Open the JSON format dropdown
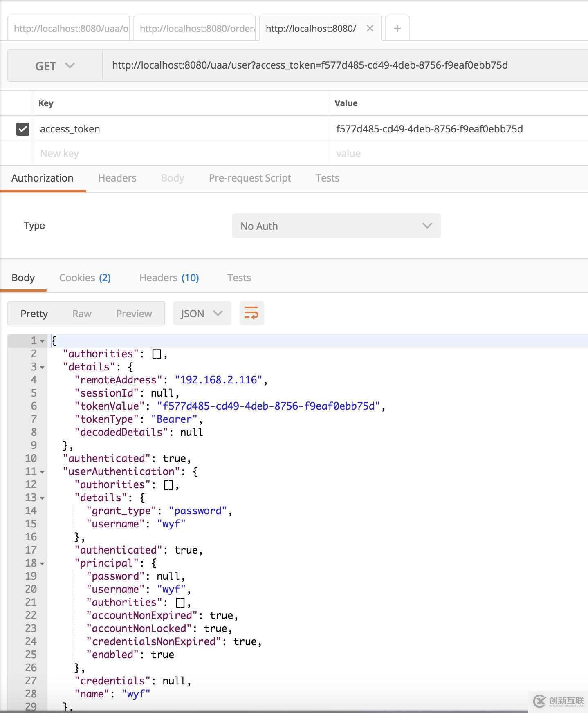Image resolution: width=588 pixels, height=713 pixels. pos(202,314)
